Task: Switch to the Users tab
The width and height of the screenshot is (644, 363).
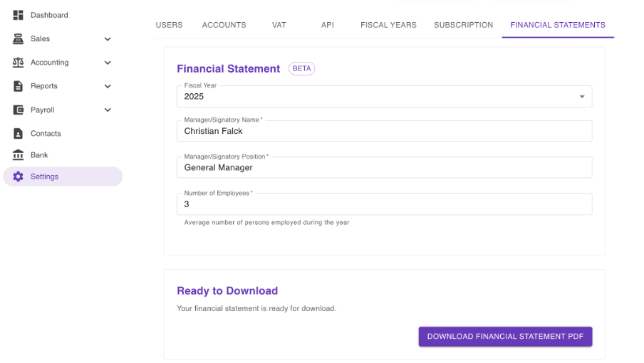Action: 169,25
